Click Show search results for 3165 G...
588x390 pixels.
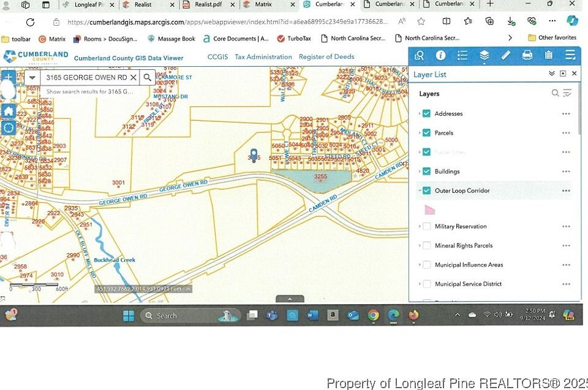coord(90,91)
